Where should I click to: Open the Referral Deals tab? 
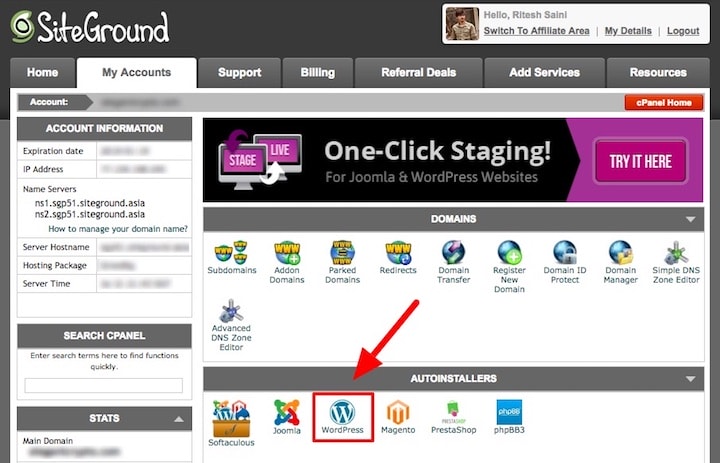pos(418,73)
